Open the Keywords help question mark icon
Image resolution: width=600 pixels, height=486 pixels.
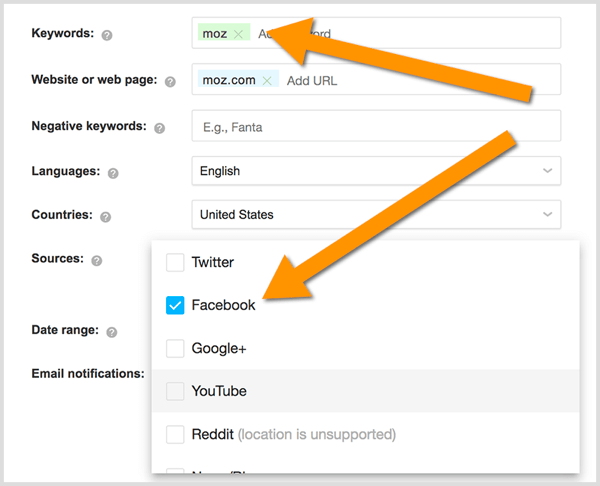click(x=107, y=35)
